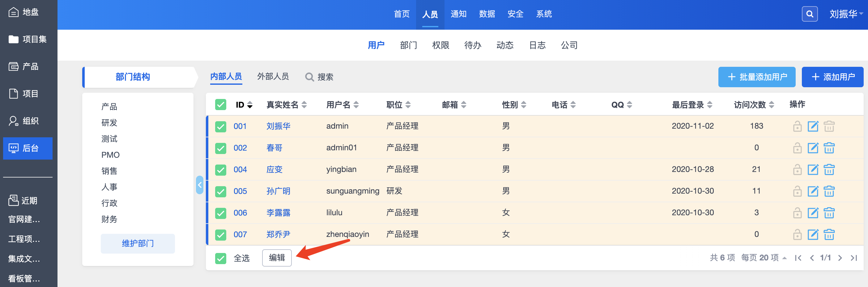This screenshot has width=868, height=287.
Task: Open the 搜索 search filter
Action: (319, 77)
